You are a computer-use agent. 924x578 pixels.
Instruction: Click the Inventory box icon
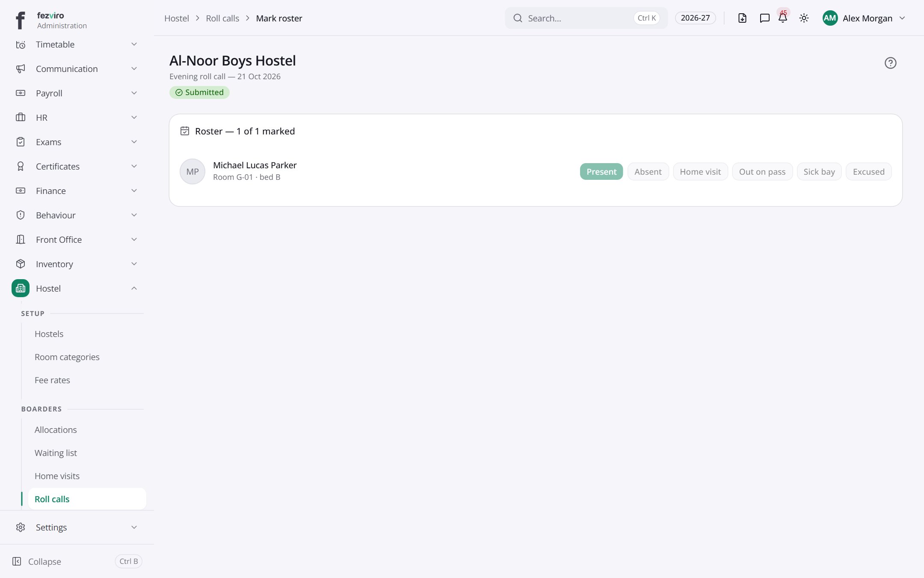[21, 264]
